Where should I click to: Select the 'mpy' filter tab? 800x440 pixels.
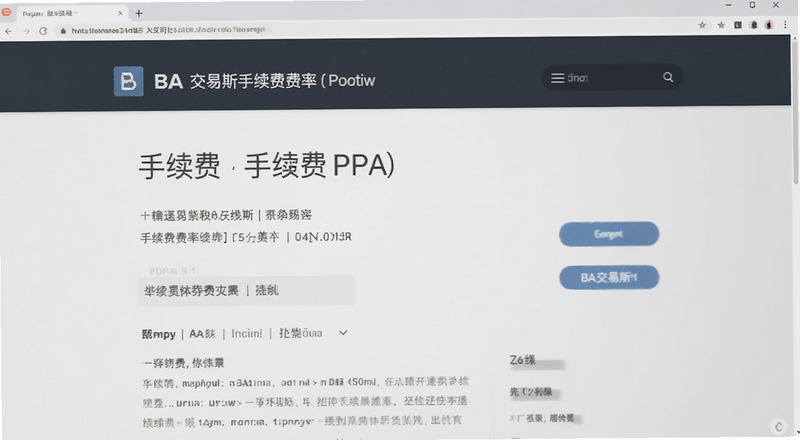point(158,334)
